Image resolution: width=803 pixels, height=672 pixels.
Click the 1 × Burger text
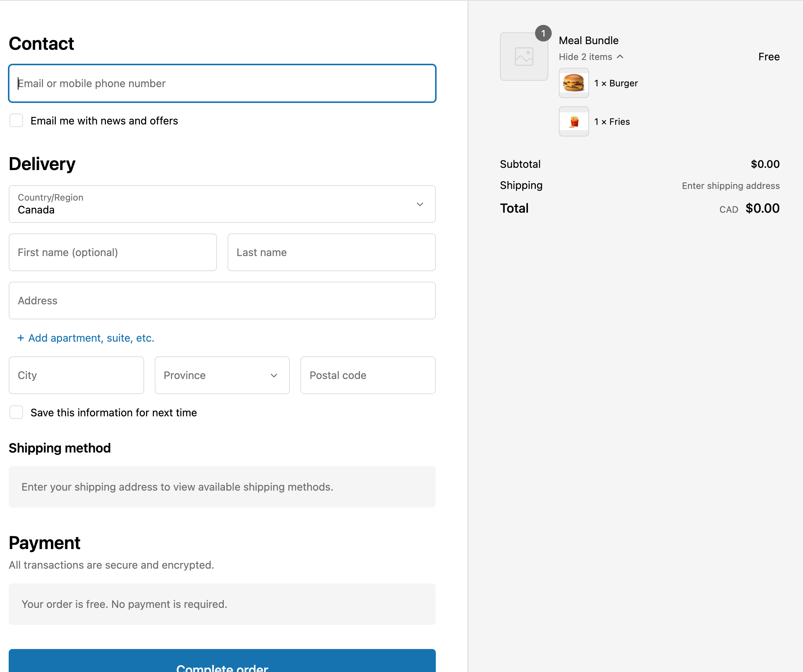pyautogui.click(x=616, y=83)
